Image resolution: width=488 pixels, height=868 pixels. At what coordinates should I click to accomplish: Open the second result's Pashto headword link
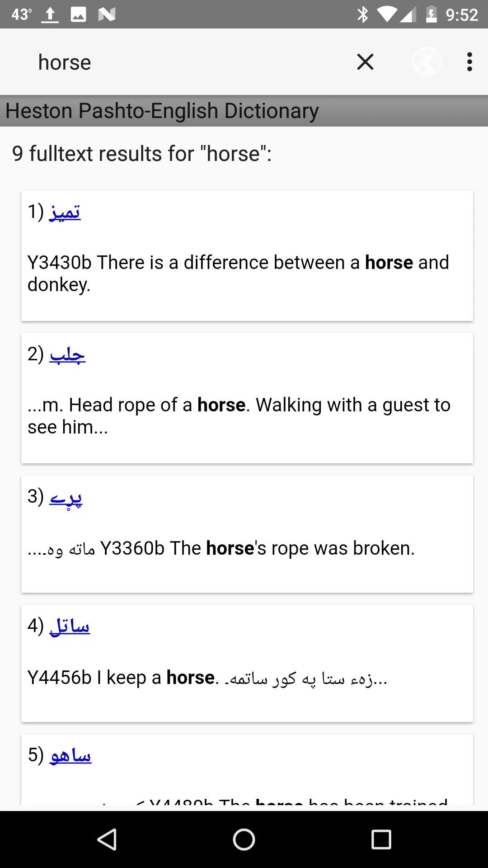click(67, 354)
